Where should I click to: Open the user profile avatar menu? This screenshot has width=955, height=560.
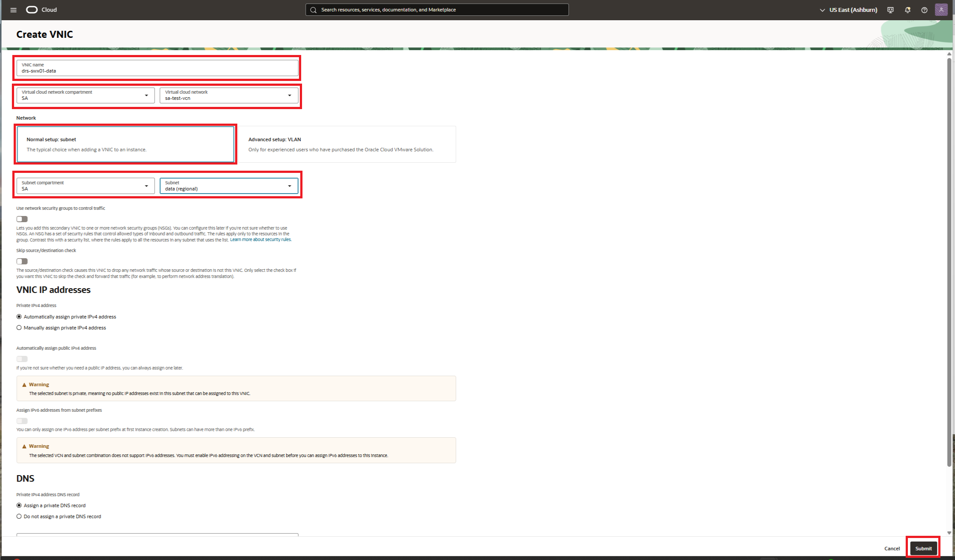941,9
